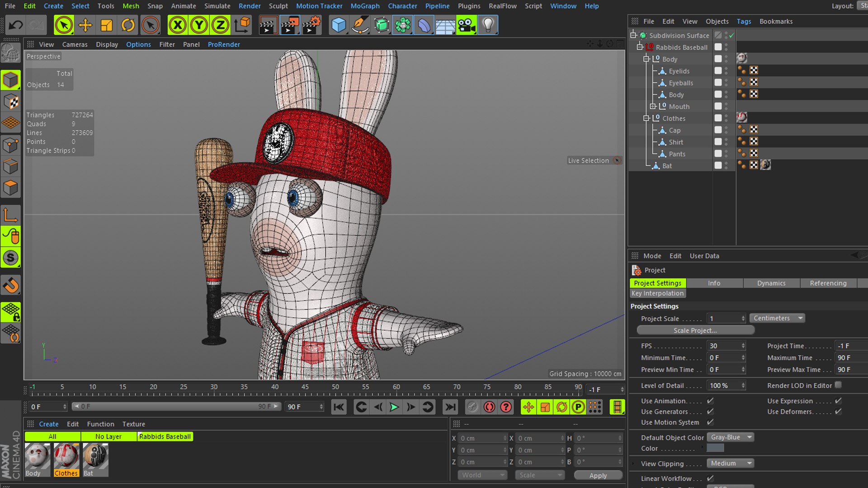
Task: Toggle the Z axis lock
Action: tap(220, 25)
